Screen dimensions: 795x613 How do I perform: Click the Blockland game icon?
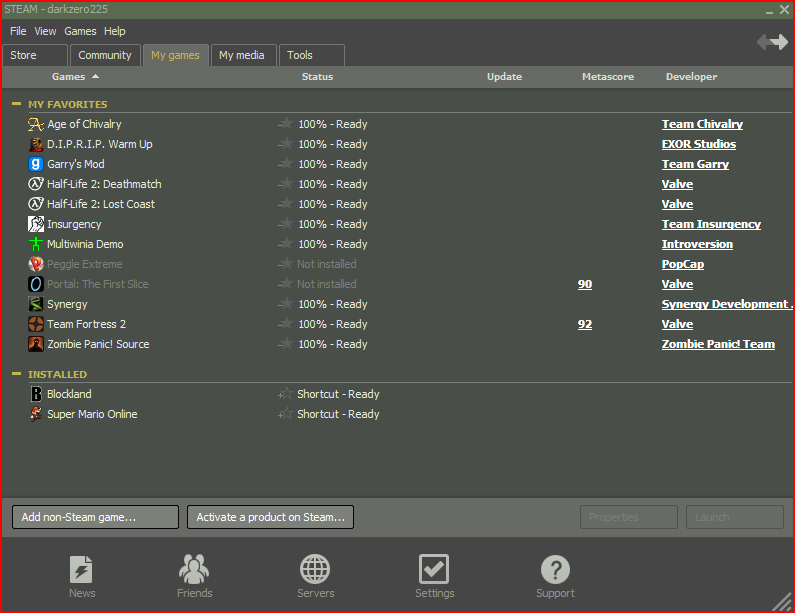[x=36, y=394]
